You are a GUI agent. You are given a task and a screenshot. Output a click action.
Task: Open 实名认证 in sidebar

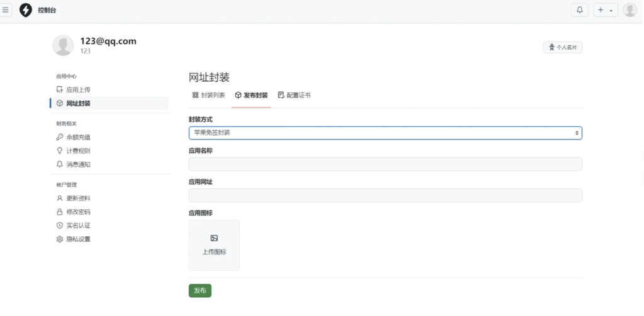pyautogui.click(x=78, y=226)
